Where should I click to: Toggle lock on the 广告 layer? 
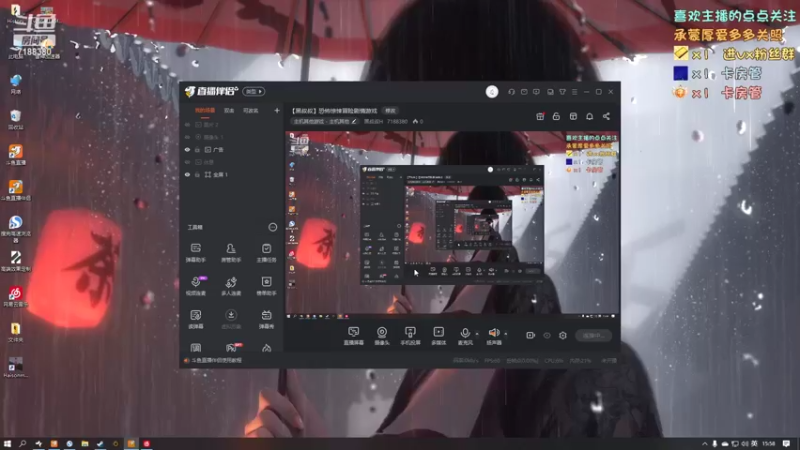click(x=197, y=149)
